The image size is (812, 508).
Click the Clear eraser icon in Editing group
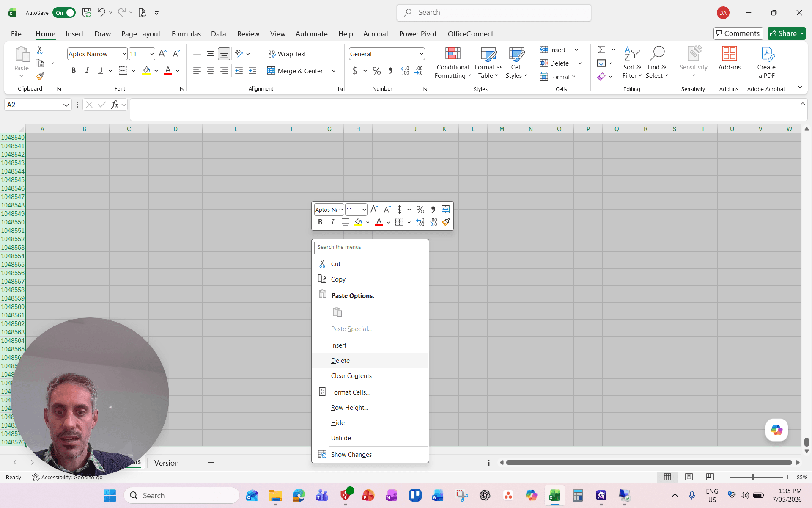(601, 77)
